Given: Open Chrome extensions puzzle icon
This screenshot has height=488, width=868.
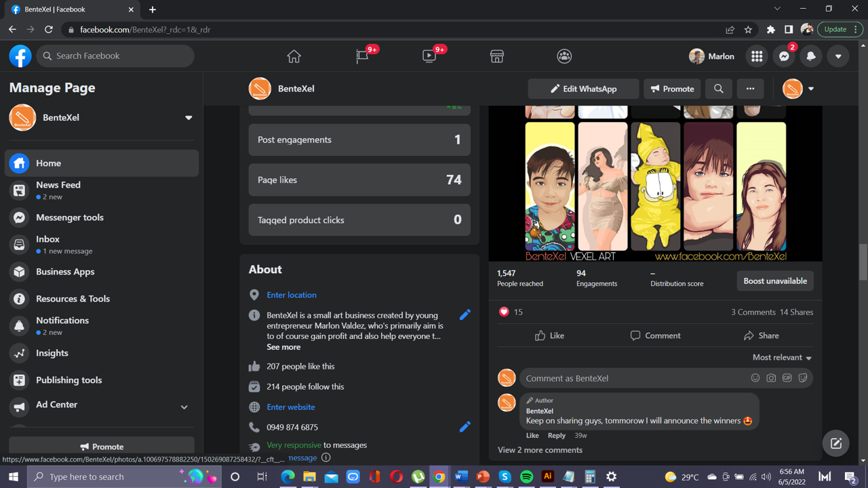Looking at the screenshot, I should tap(771, 30).
